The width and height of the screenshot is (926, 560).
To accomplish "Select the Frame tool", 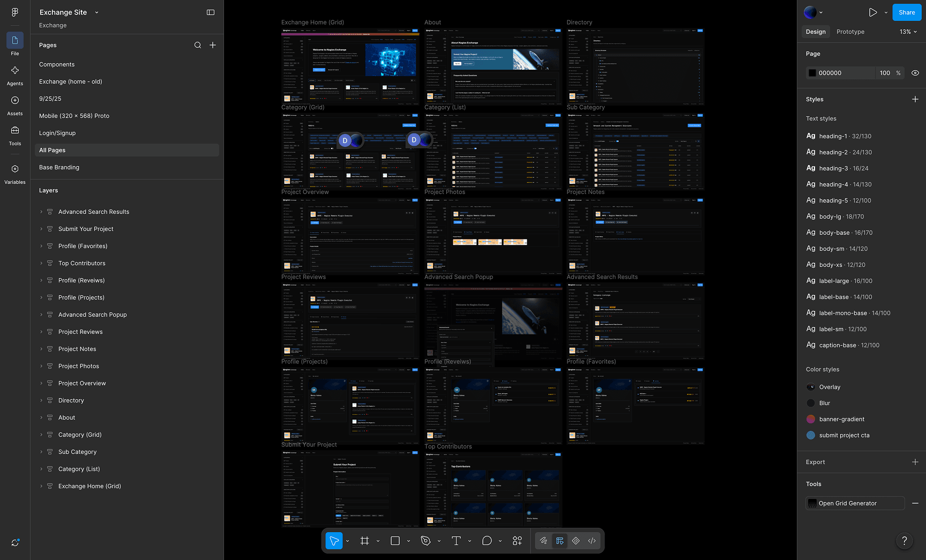I will pyautogui.click(x=365, y=541).
